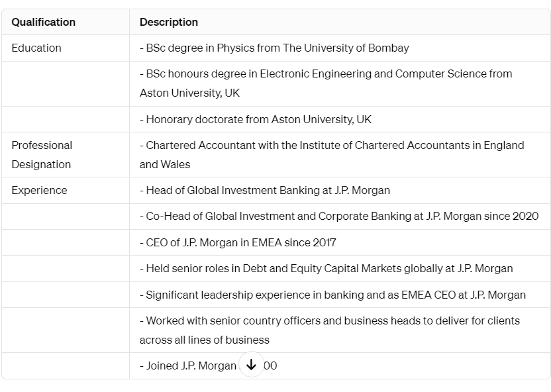Click the Experience row label

(39, 191)
